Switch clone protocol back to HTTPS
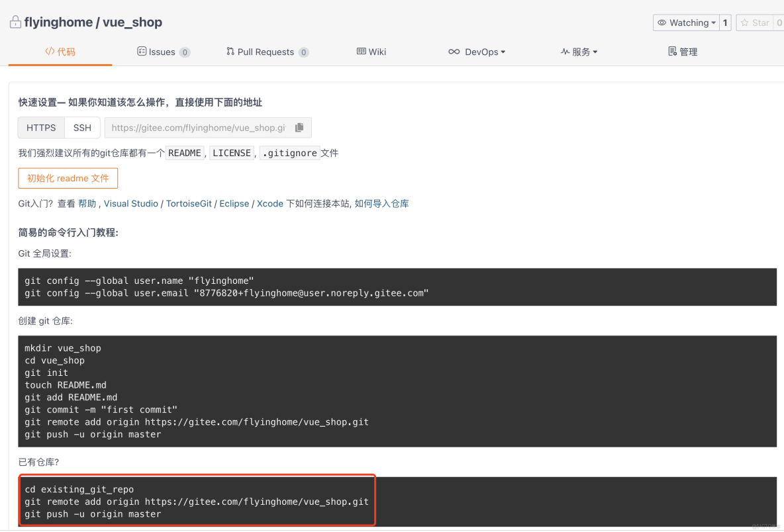This screenshot has width=784, height=532. pos(40,128)
